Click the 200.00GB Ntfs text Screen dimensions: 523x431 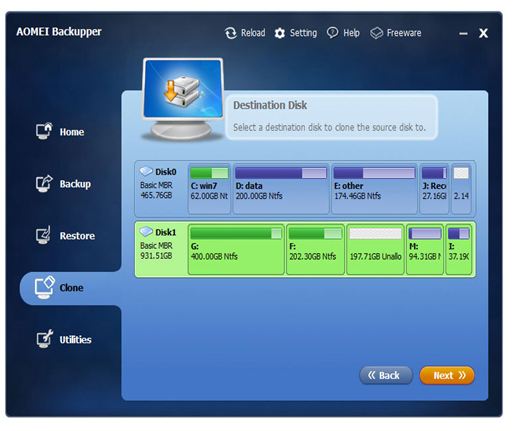pos(259,196)
